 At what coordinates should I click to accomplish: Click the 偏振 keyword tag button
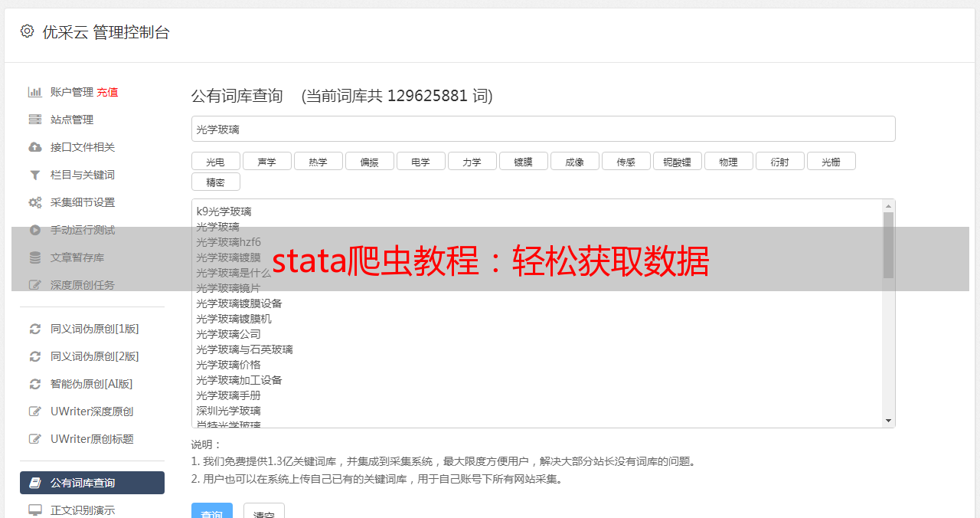click(x=369, y=161)
